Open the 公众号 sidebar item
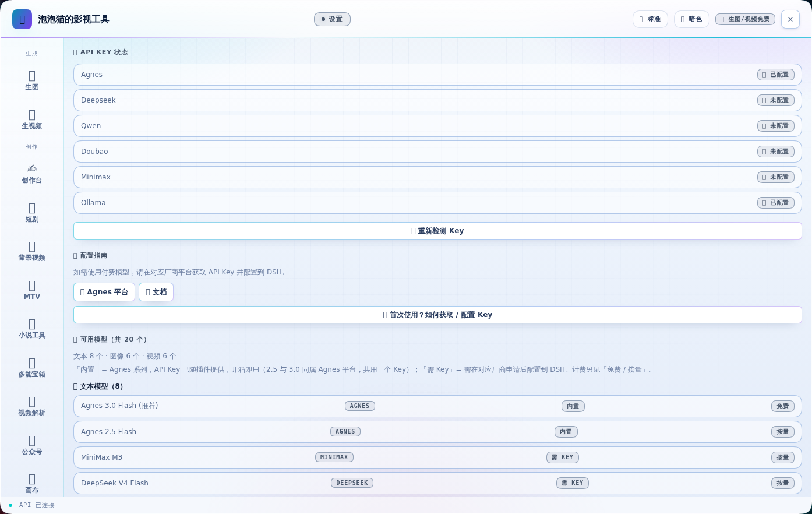812x514 pixels. [32, 445]
